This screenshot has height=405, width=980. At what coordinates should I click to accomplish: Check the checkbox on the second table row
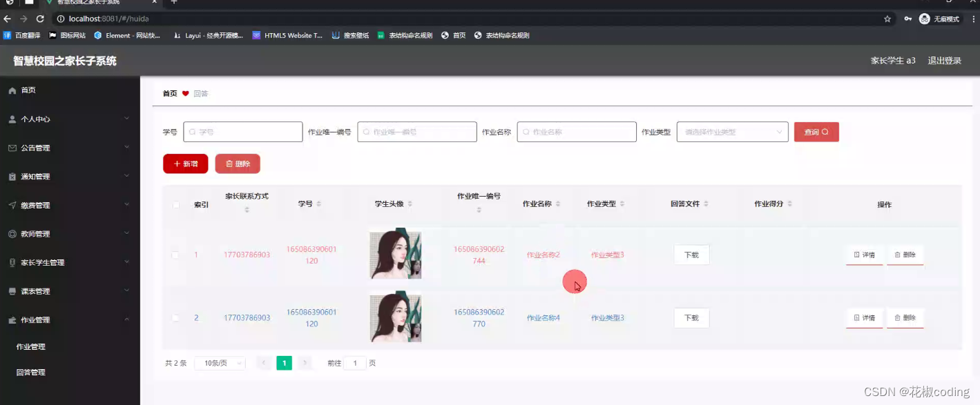(175, 318)
